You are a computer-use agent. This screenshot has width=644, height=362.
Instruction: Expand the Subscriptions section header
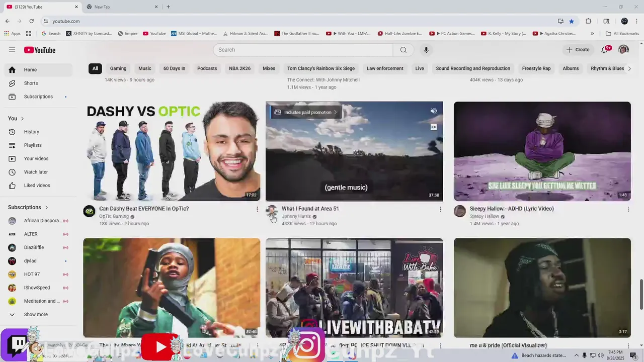click(28, 207)
